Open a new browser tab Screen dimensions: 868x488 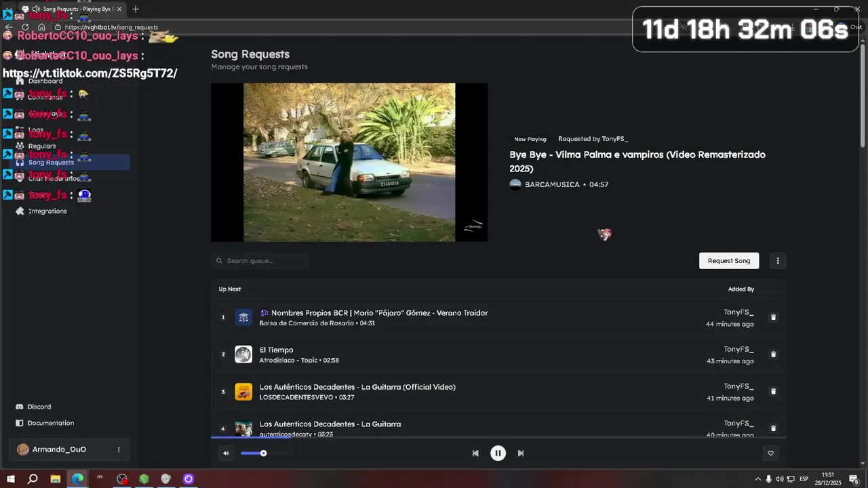(136, 9)
